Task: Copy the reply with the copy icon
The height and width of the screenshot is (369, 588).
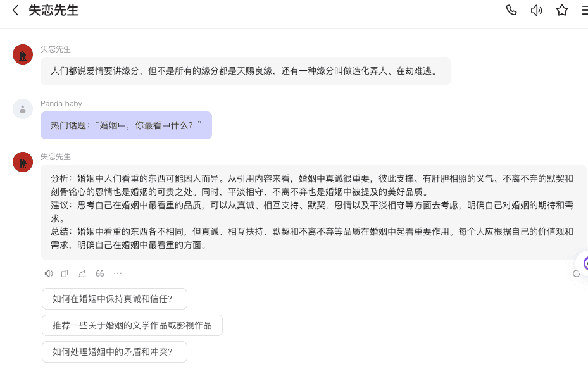Action: [65, 273]
